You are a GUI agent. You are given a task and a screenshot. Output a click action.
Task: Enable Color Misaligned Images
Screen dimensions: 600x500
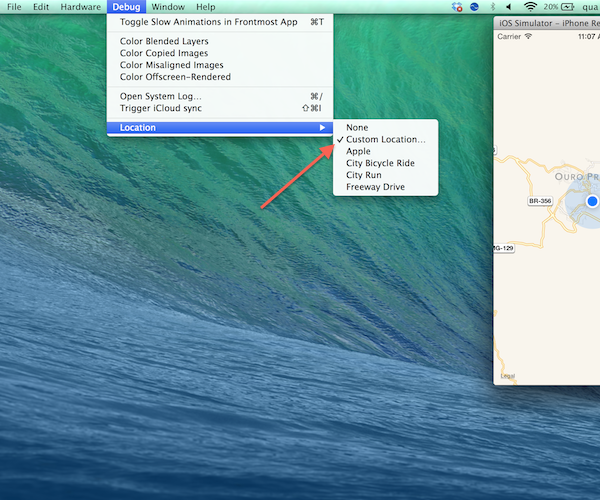tap(220, 65)
